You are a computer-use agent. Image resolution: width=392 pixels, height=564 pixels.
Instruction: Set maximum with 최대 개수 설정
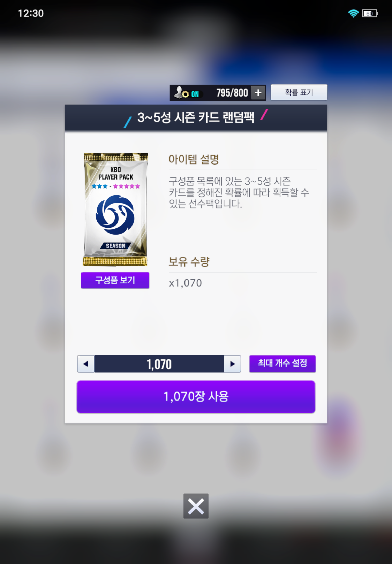click(x=282, y=363)
